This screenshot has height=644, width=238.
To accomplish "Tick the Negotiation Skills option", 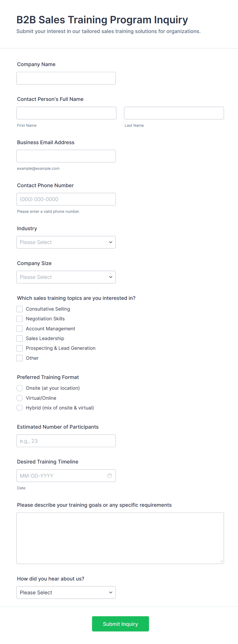I will pos(20,319).
